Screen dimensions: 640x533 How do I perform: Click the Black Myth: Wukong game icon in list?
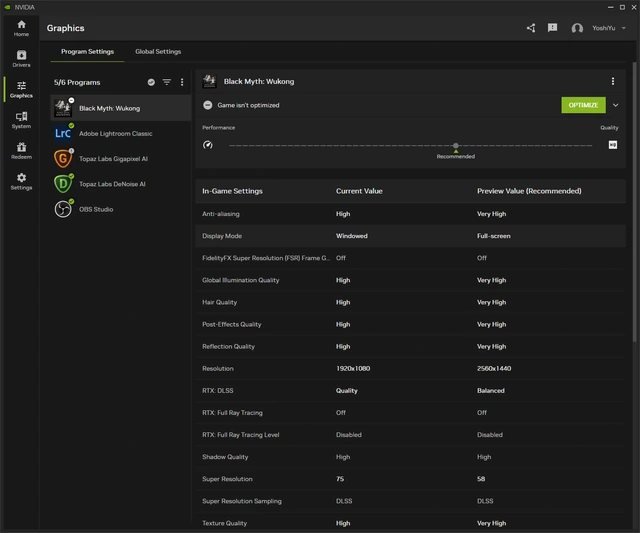63,108
